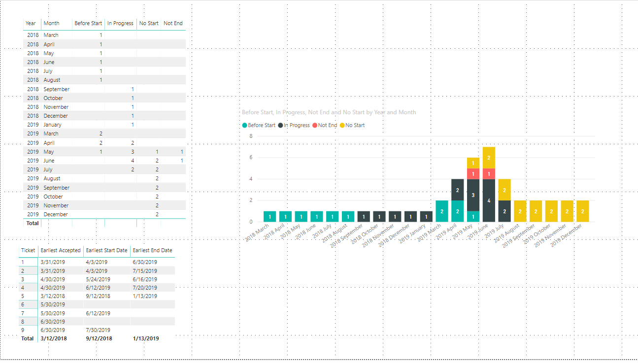Click the "November" cell in the 2018 matrix row
This screenshot has height=364, width=638.
click(56, 107)
